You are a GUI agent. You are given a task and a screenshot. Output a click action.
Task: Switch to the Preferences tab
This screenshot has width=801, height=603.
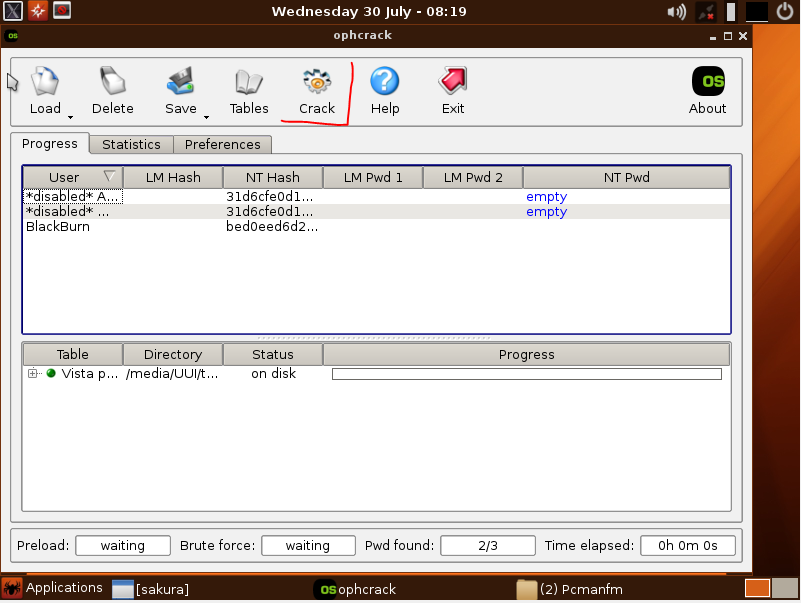coord(223,145)
